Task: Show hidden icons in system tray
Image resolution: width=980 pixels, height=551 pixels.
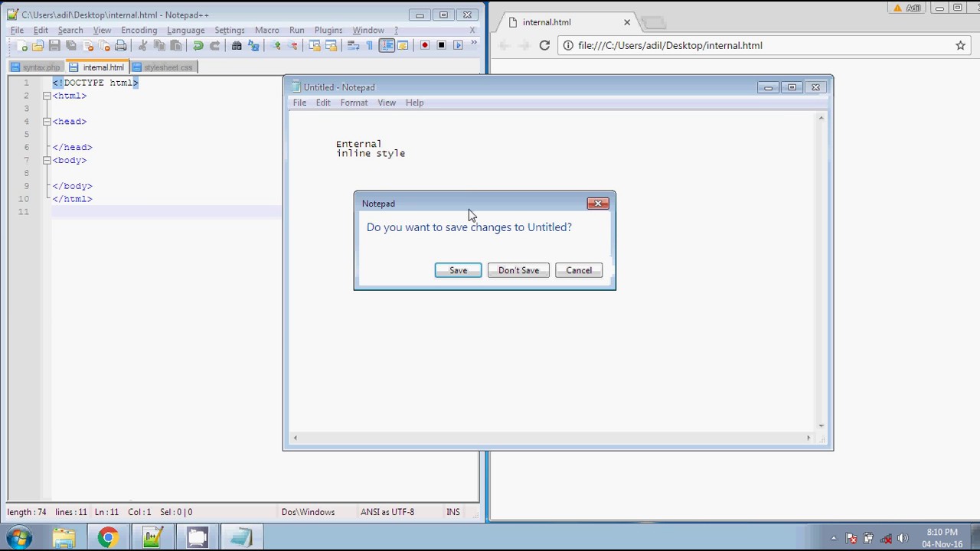Action: point(834,538)
